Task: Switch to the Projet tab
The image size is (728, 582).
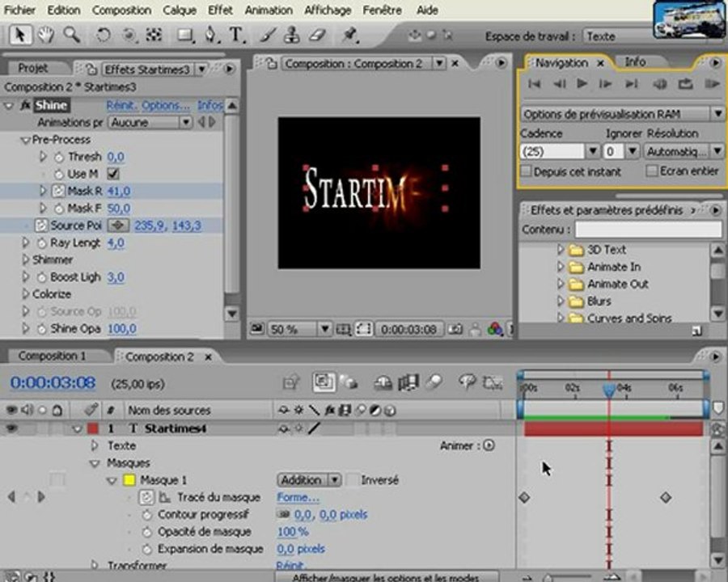Action: [32, 68]
